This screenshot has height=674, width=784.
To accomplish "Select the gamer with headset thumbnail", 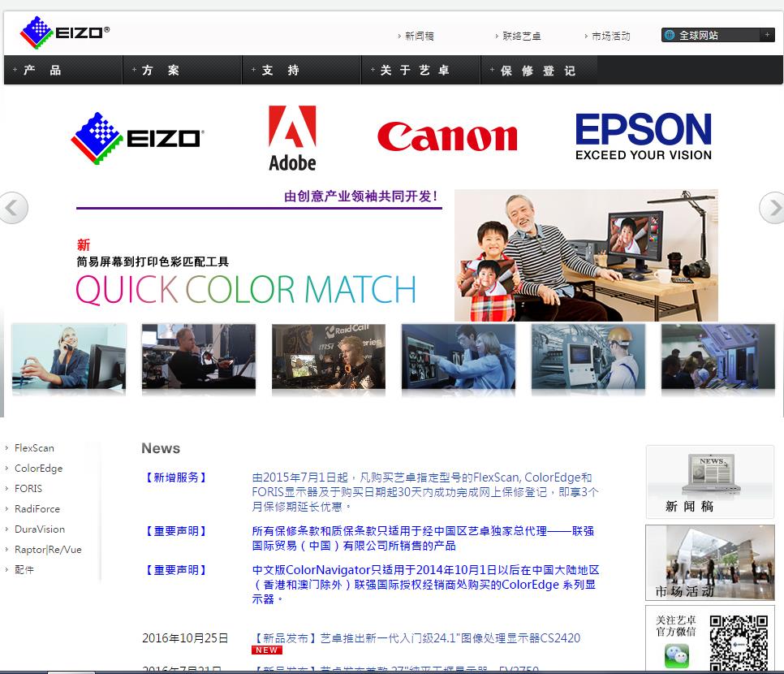I will (x=329, y=356).
